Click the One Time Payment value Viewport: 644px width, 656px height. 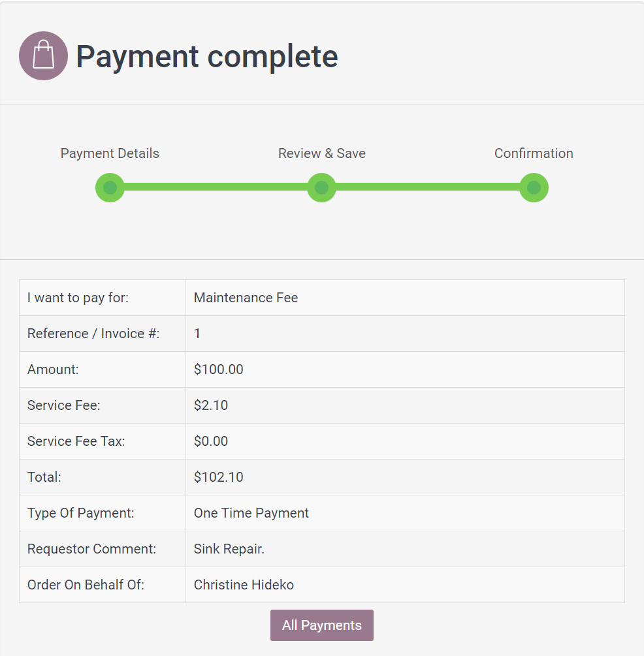click(x=251, y=513)
